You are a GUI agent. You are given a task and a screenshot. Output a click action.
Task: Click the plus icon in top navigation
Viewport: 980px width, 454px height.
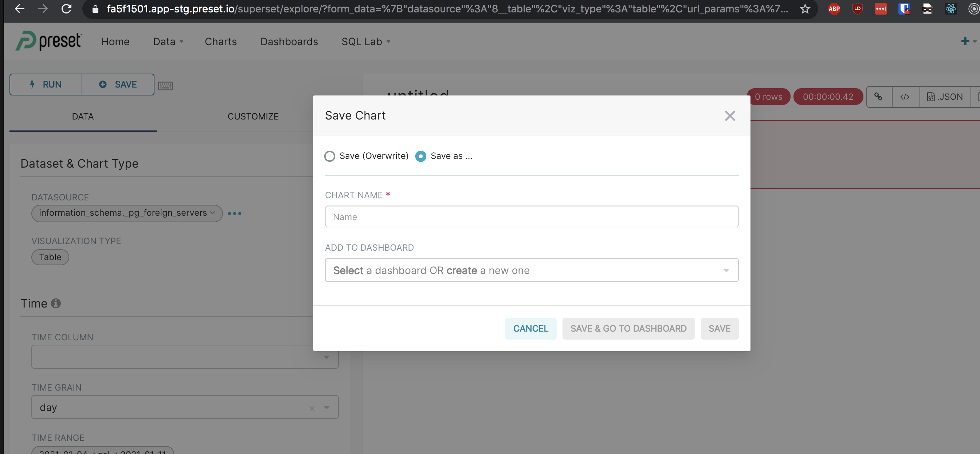965,41
